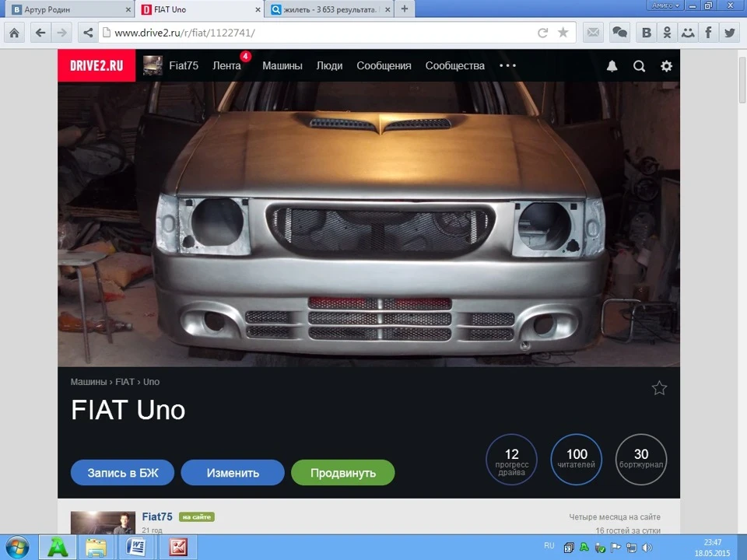
Task: Close the Артур Родин tab
Action: (128, 9)
